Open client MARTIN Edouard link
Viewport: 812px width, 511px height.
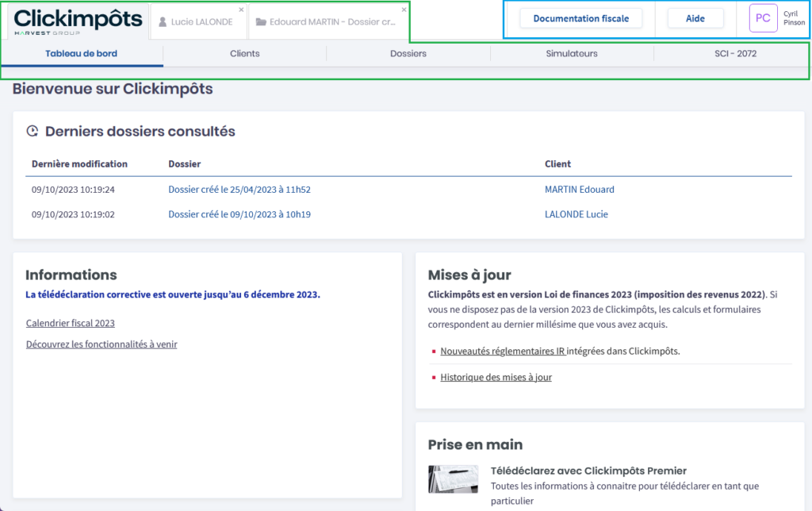coord(579,190)
